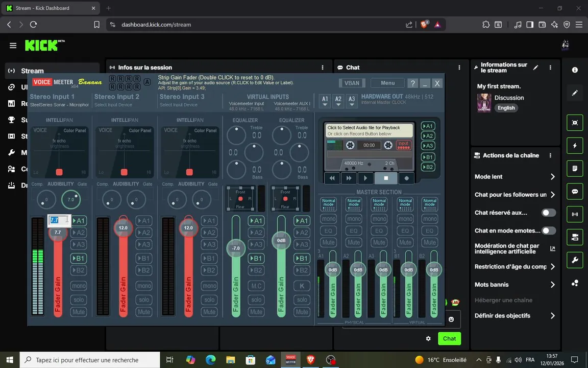Open 'Restriction d'âge du comp' setting
This screenshot has height=368, width=588.
(x=515, y=267)
